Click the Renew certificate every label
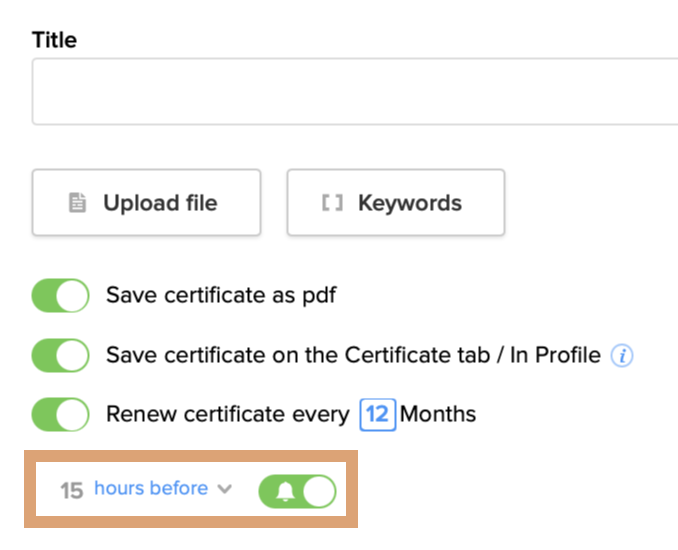 click(x=228, y=414)
